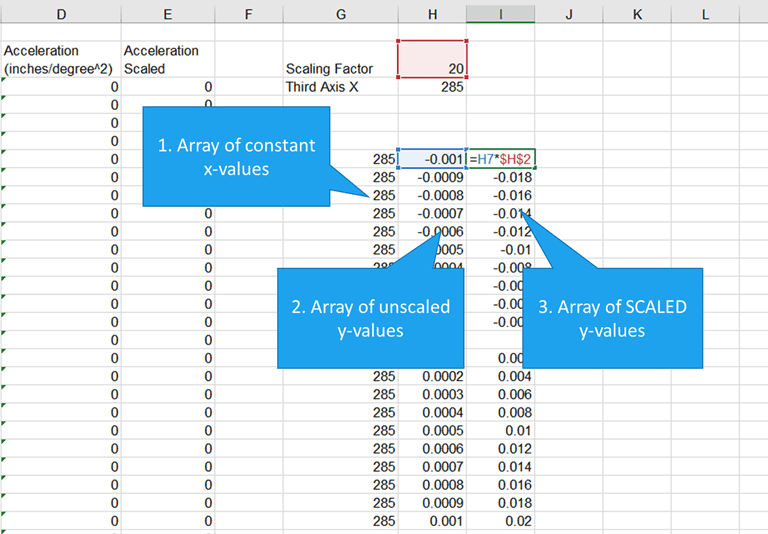The image size is (768, 534).
Task: Click the cell with formula =H7*$H$2
Action: [x=501, y=159]
